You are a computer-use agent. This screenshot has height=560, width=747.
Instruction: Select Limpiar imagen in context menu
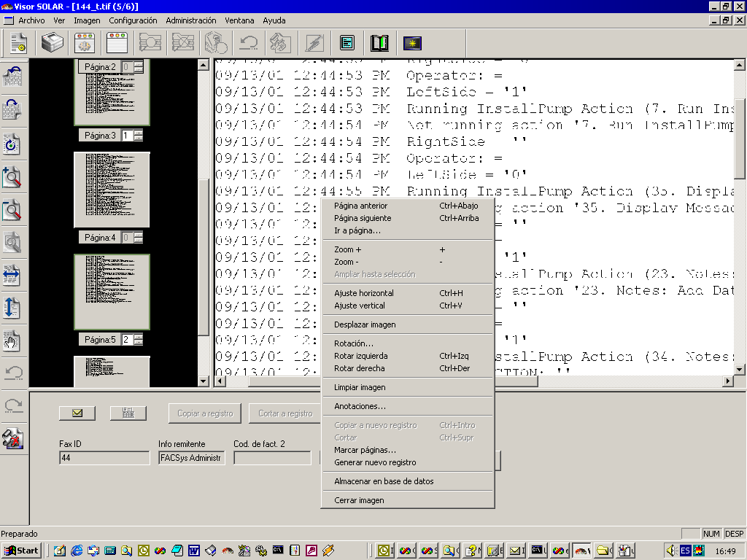coord(408,387)
